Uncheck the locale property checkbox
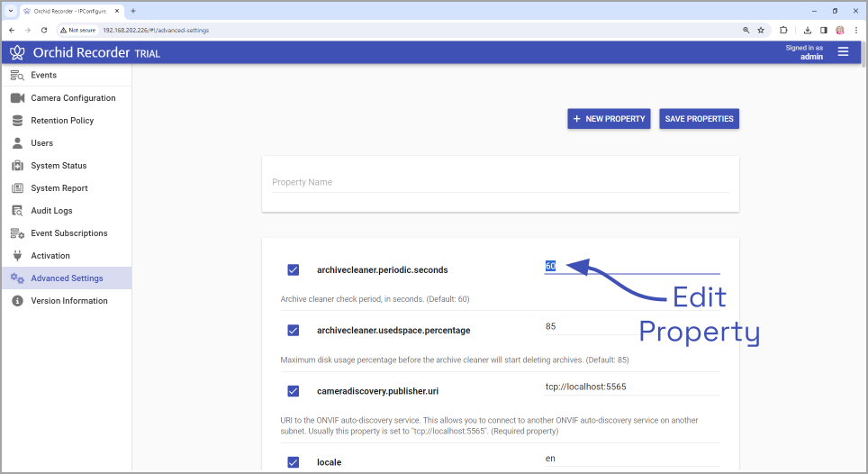Image resolution: width=868 pixels, height=474 pixels. tap(294, 462)
